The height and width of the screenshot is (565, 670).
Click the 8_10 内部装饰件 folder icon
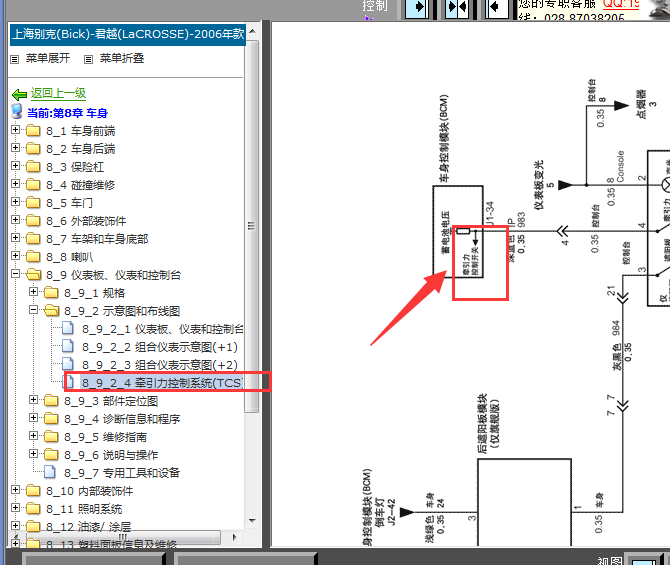click(33, 491)
